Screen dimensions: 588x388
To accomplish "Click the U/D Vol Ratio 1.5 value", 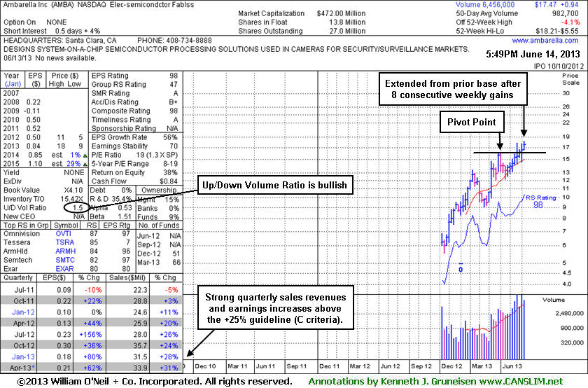I will coord(78,207).
